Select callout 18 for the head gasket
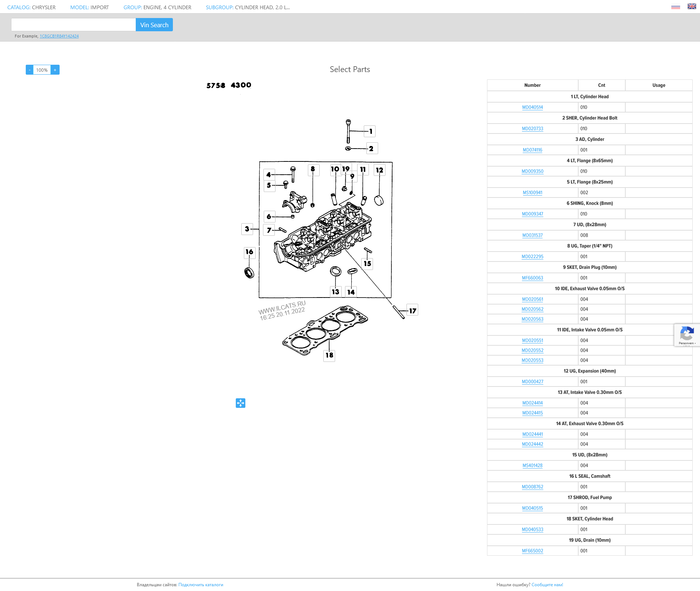Screen dimensions: 700x591 click(329, 355)
